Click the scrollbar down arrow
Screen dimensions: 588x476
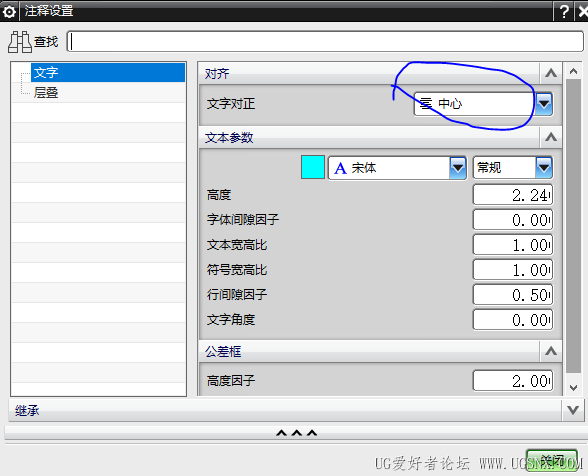tap(573, 387)
